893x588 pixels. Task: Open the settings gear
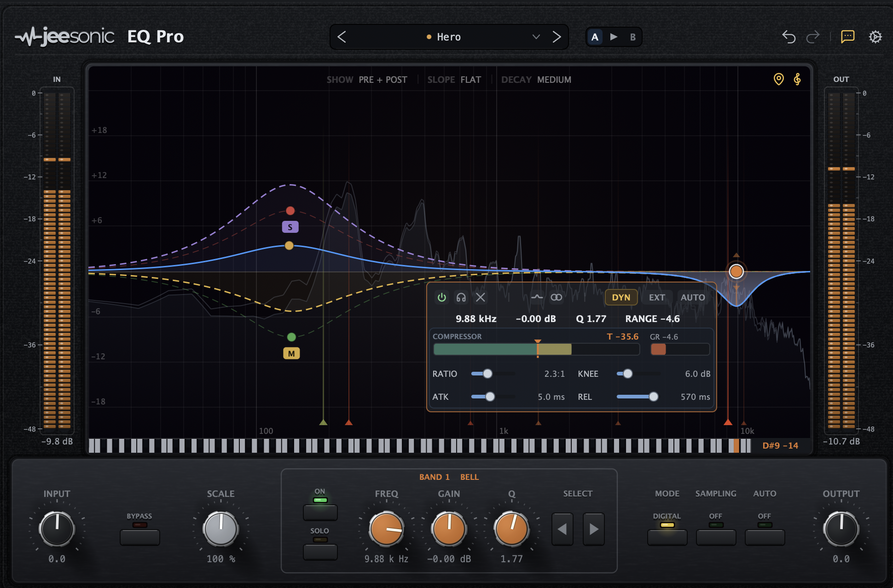(875, 37)
